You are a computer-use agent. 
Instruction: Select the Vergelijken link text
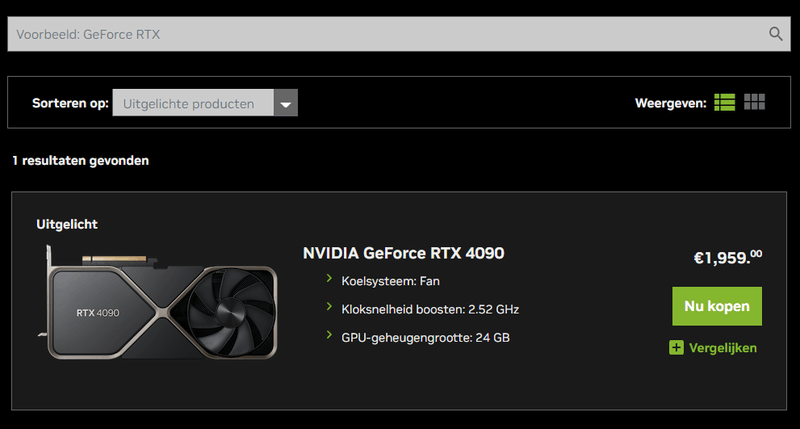click(x=724, y=348)
